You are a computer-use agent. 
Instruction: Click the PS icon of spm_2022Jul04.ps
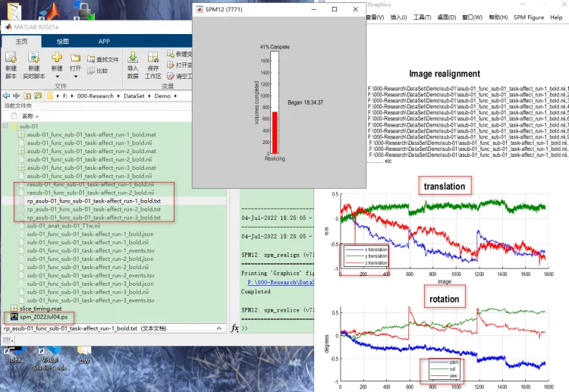(x=14, y=317)
